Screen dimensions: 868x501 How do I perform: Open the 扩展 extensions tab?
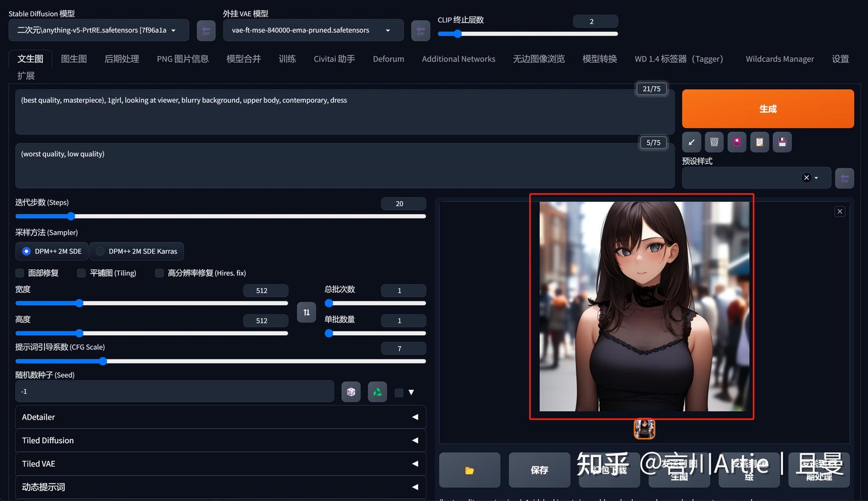(x=26, y=75)
